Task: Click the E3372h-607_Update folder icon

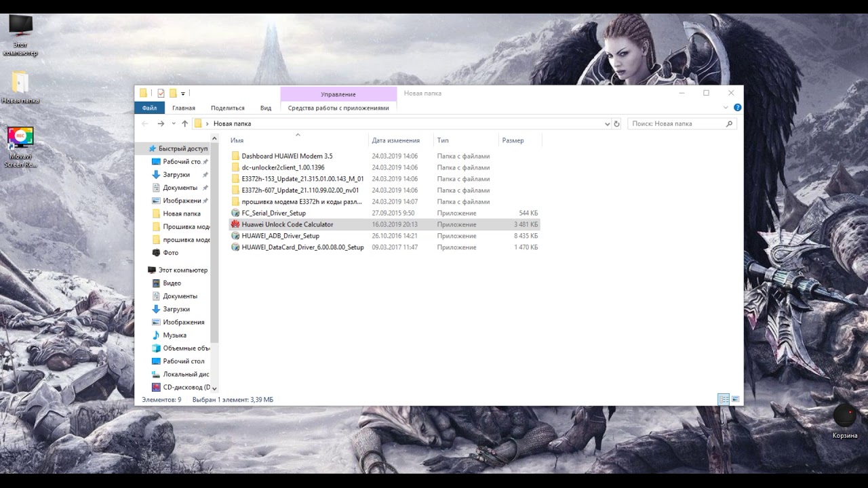Action: click(235, 190)
